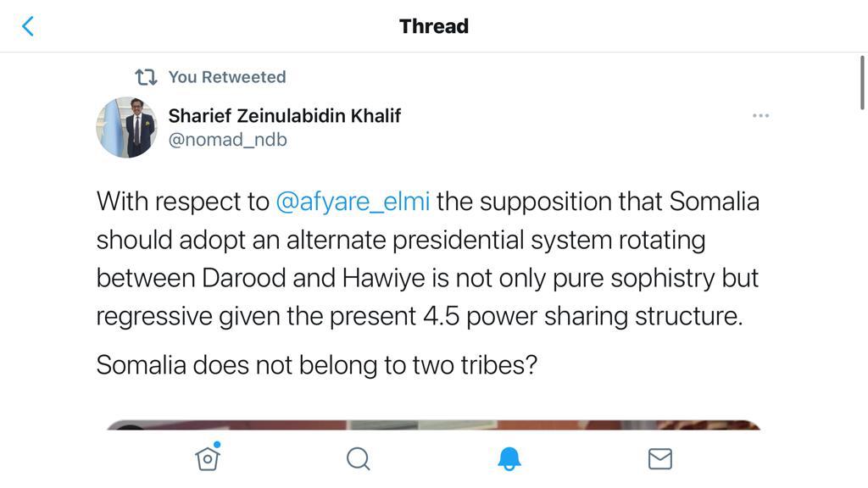This screenshot has height=488, width=868.
Task: Tap the Sharief Zeinulabidin Khalif display name
Action: pos(284,115)
